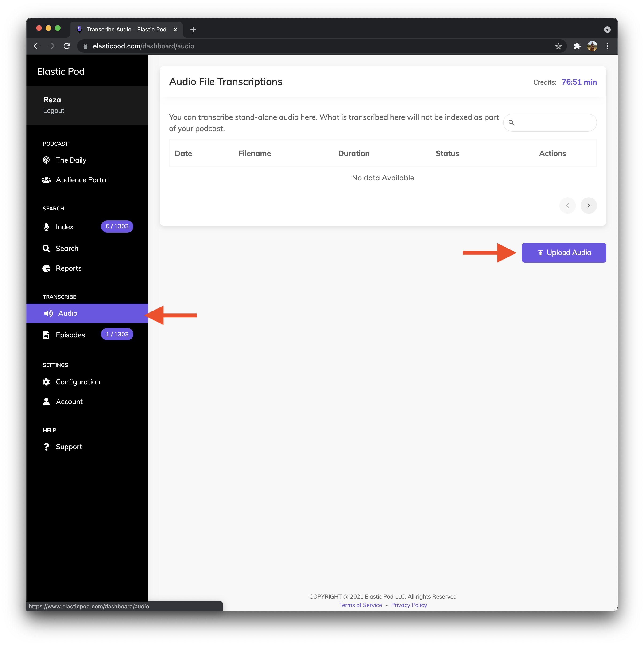Click the gear icon beside Configuration
This screenshot has width=644, height=646.
coord(47,382)
